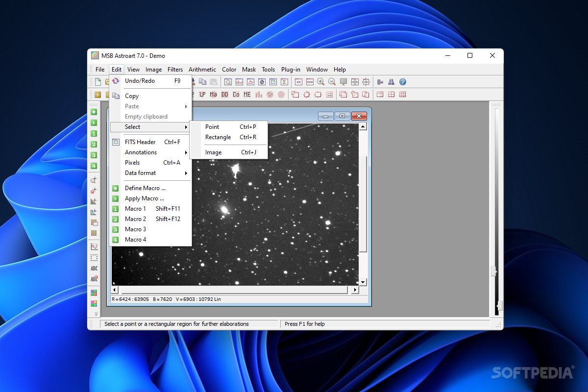This screenshot has width=588, height=392.
Task: Click the brown grid icon in left sidebar
Action: pos(94,233)
